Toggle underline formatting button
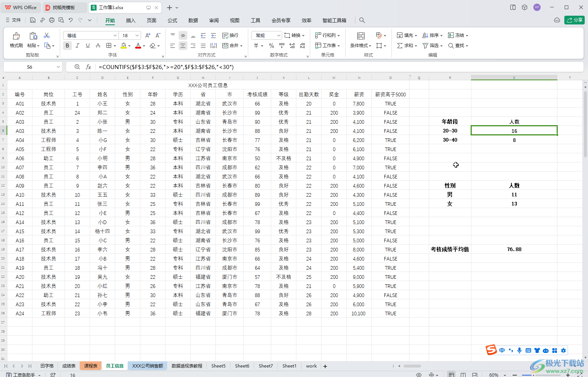588x377 pixels. 87,46
